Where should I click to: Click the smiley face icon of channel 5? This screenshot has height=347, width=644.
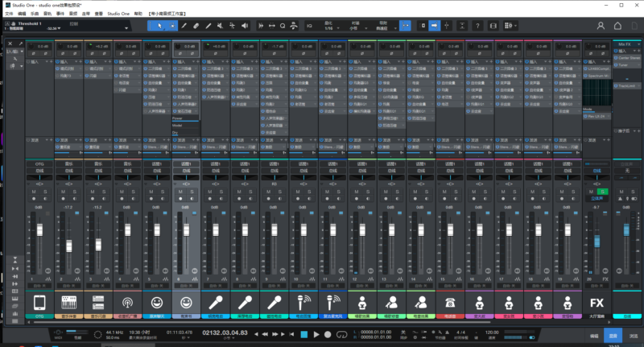click(x=157, y=303)
